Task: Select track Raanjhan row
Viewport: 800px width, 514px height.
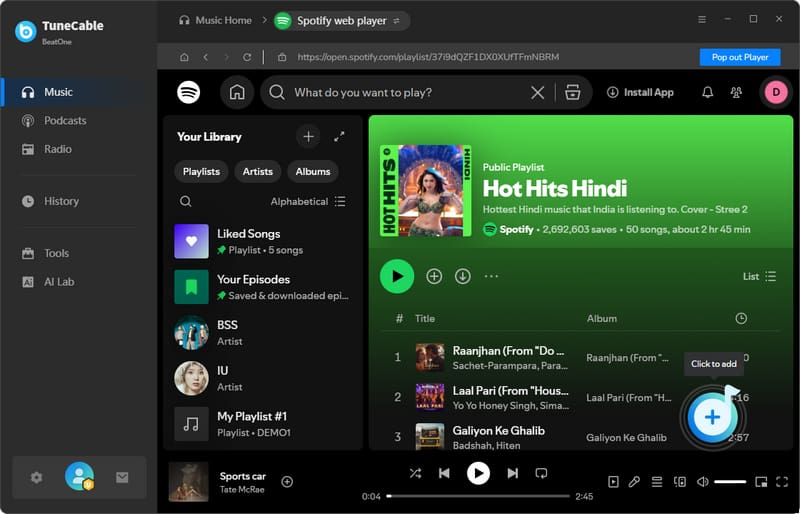Action: click(x=581, y=357)
